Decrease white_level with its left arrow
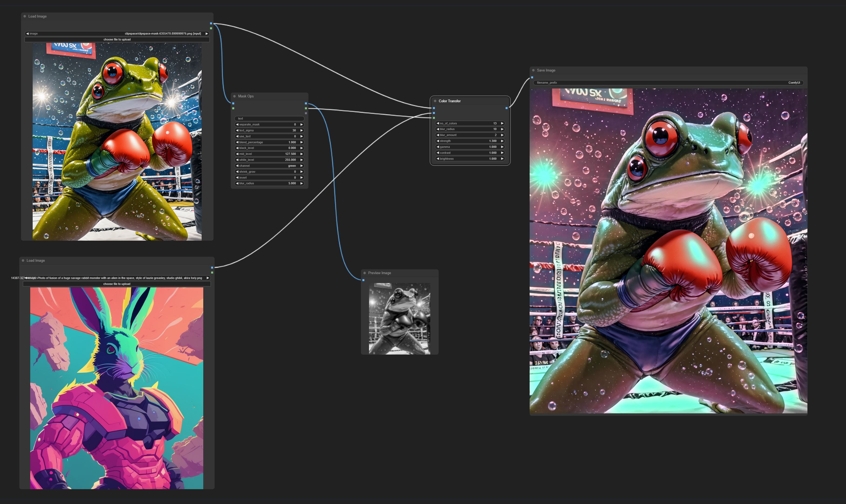The height and width of the screenshot is (504, 846). pos(237,160)
